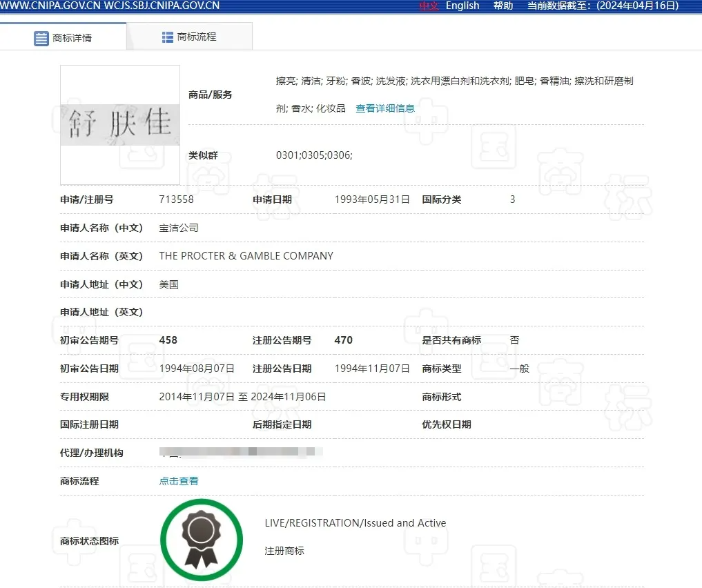
Task: Click the 商标形式 field label
Action: click(x=442, y=397)
